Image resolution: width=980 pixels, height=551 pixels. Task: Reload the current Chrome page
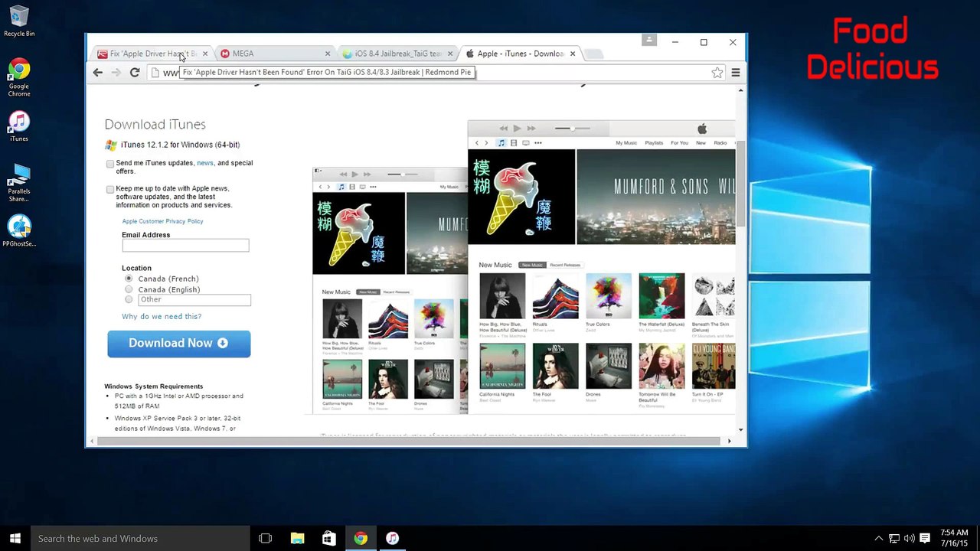pos(135,73)
